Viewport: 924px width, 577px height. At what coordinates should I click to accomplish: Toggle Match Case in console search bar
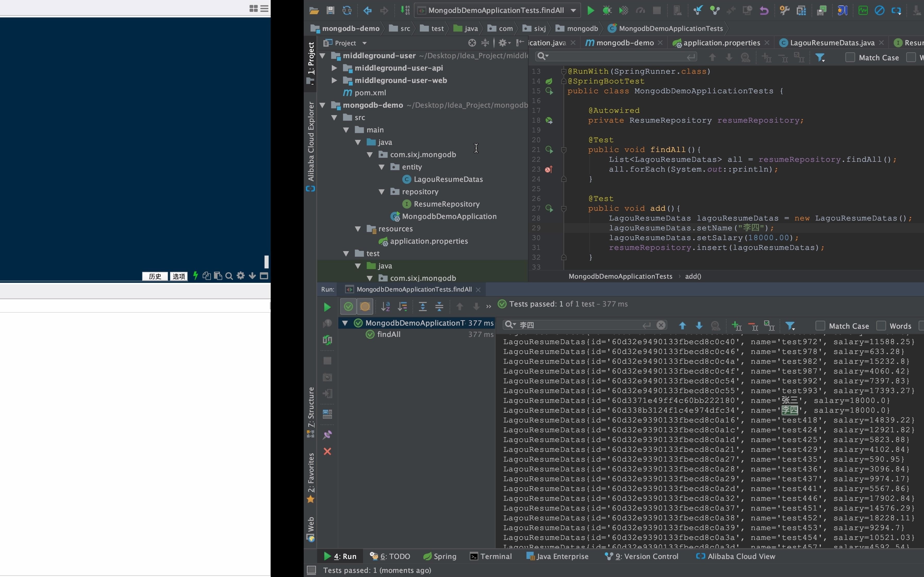point(820,326)
